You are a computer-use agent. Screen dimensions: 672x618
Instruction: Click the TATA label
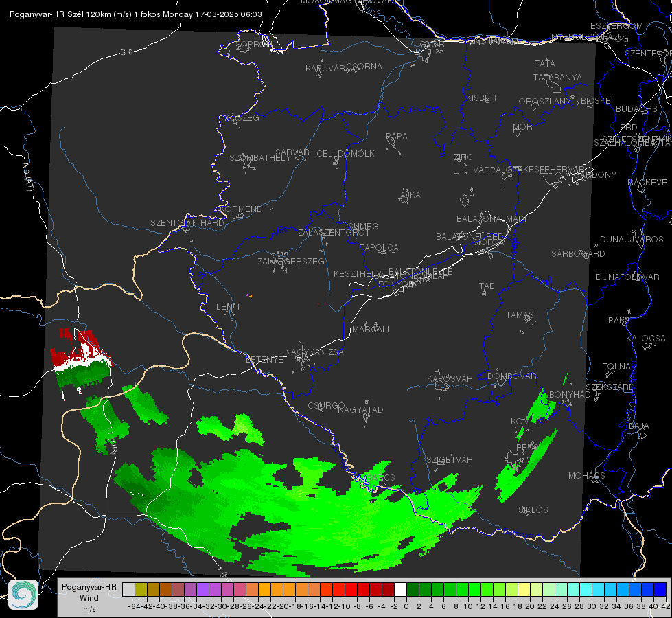point(545,63)
